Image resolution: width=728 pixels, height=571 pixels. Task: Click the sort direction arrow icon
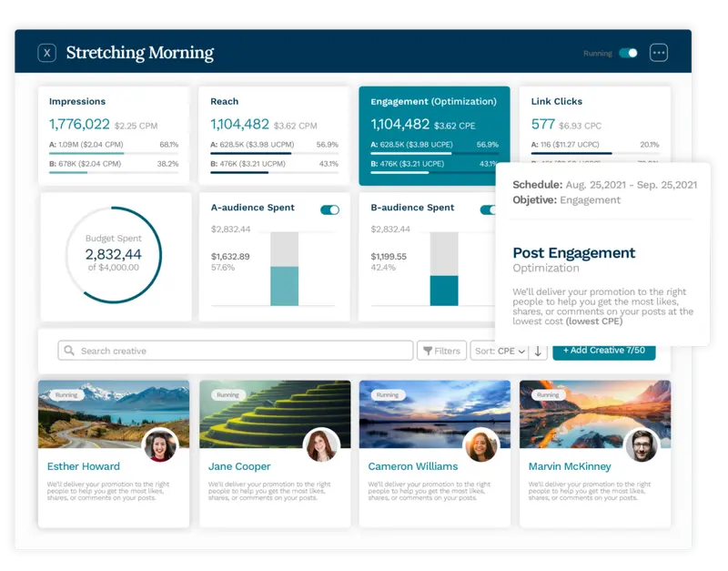click(538, 351)
